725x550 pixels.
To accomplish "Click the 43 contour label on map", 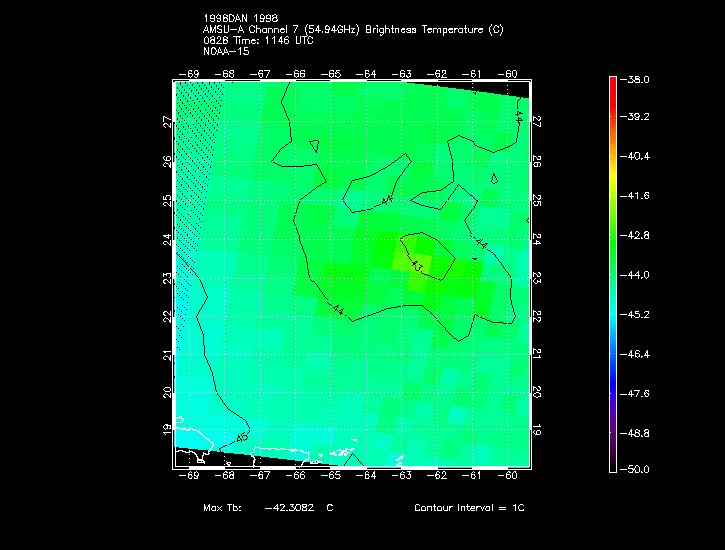I will click(x=417, y=266).
